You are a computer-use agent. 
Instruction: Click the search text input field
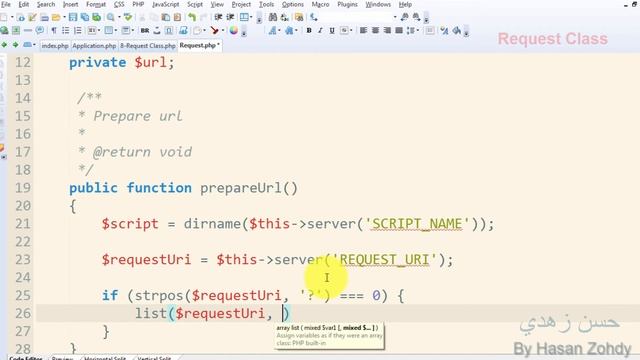coord(354,17)
